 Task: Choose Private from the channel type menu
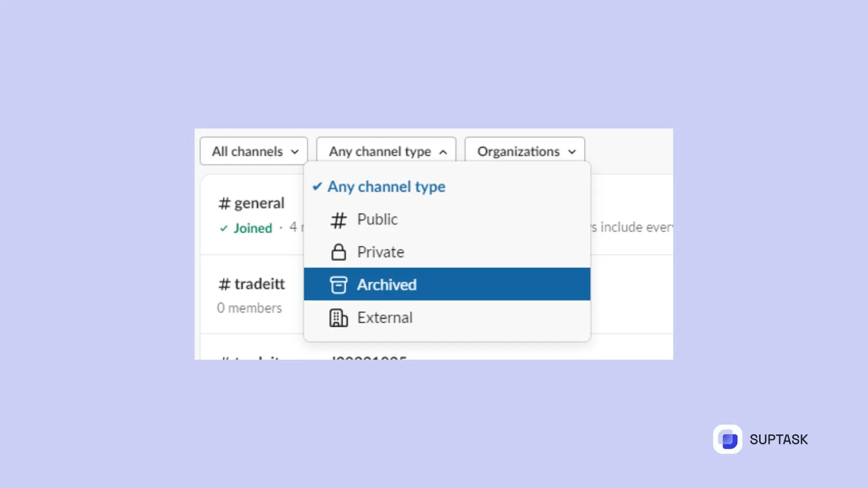click(x=447, y=252)
